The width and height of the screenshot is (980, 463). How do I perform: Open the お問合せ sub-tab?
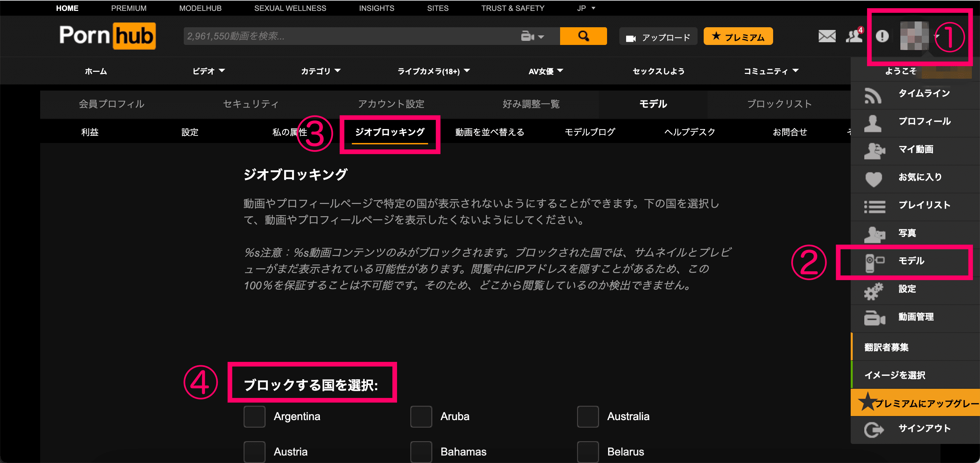click(790, 132)
